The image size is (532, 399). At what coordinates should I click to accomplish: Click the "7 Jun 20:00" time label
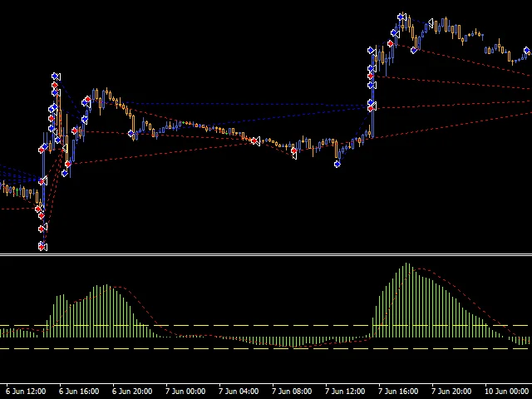(451, 390)
